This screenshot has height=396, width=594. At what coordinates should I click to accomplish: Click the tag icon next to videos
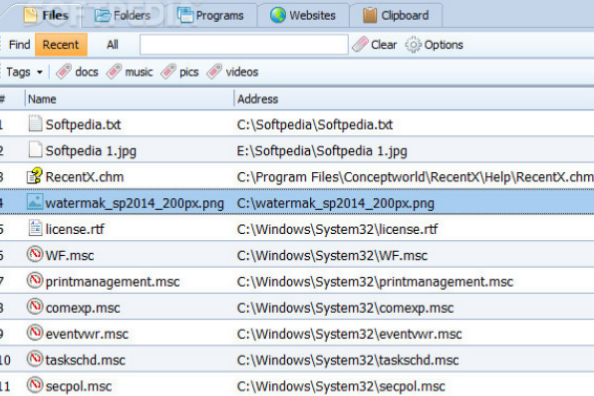214,71
